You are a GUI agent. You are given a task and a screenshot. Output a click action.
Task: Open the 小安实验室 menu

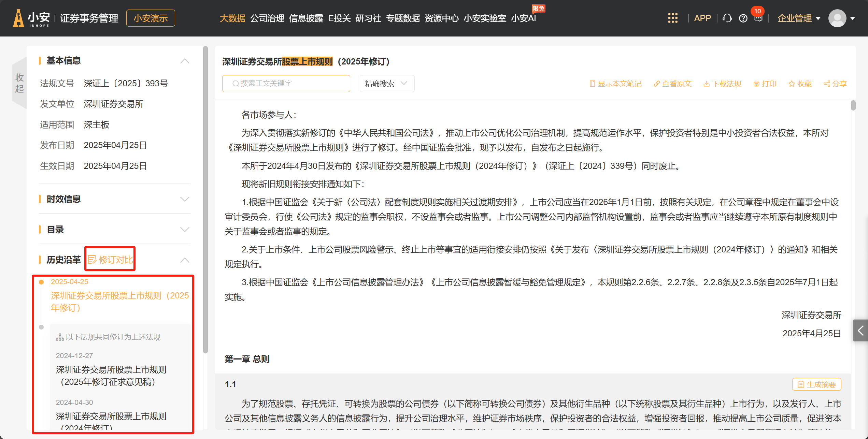tap(485, 18)
